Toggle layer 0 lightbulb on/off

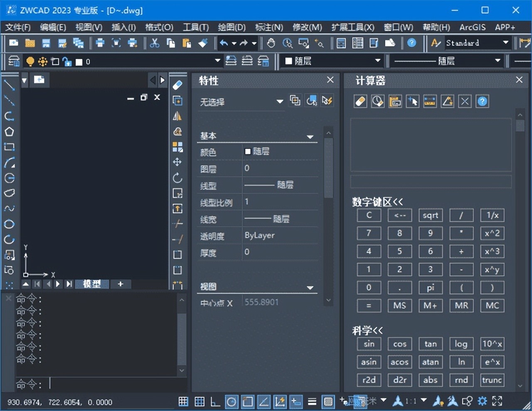[30, 62]
